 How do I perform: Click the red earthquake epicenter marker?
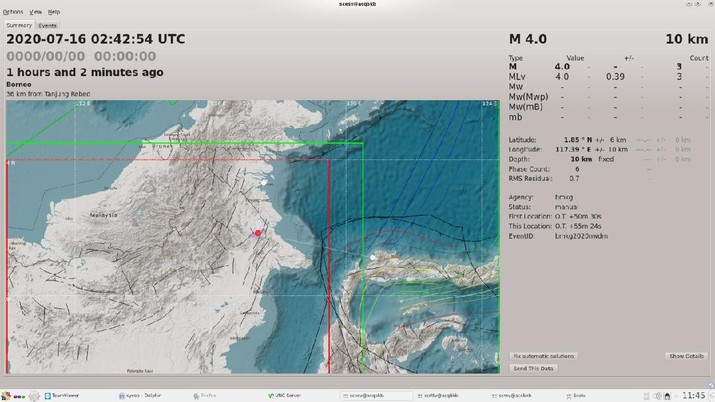(x=258, y=233)
